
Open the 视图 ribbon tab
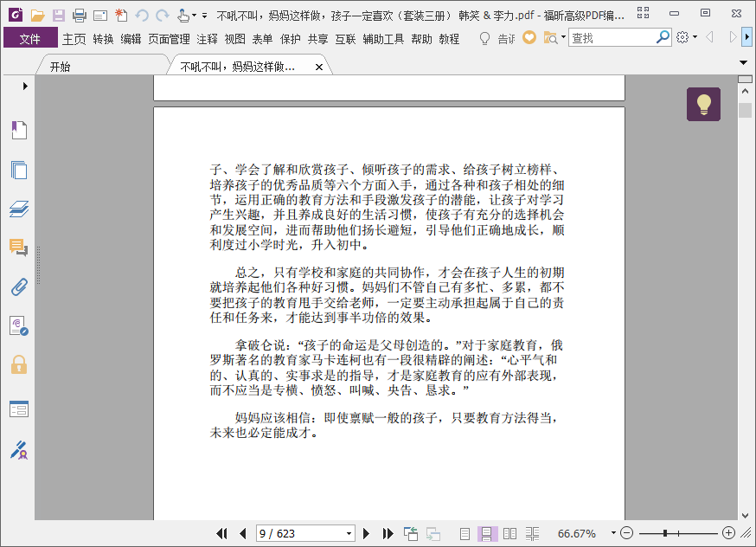[x=234, y=39]
